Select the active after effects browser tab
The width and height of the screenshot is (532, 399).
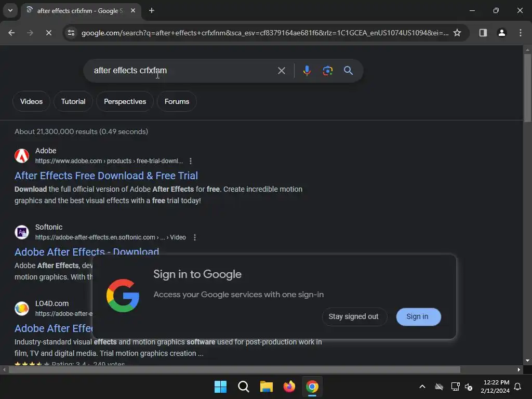tap(81, 10)
